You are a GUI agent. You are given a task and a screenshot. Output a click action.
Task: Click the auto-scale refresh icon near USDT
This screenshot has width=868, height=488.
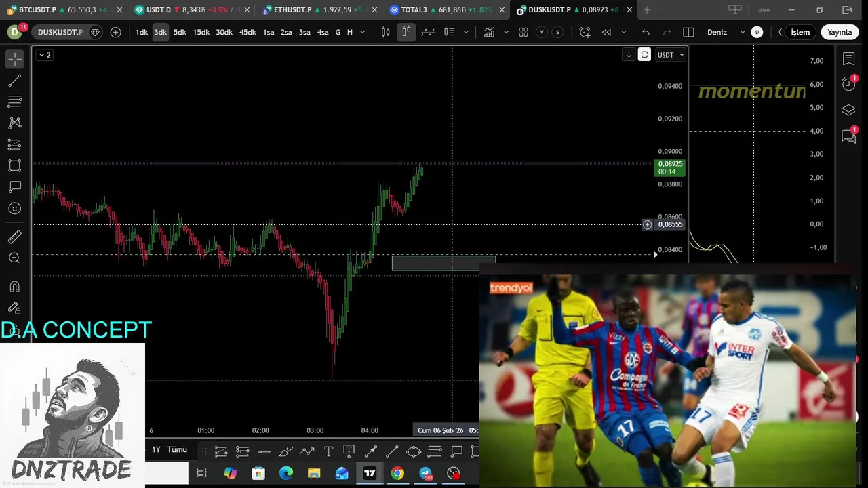coord(644,55)
